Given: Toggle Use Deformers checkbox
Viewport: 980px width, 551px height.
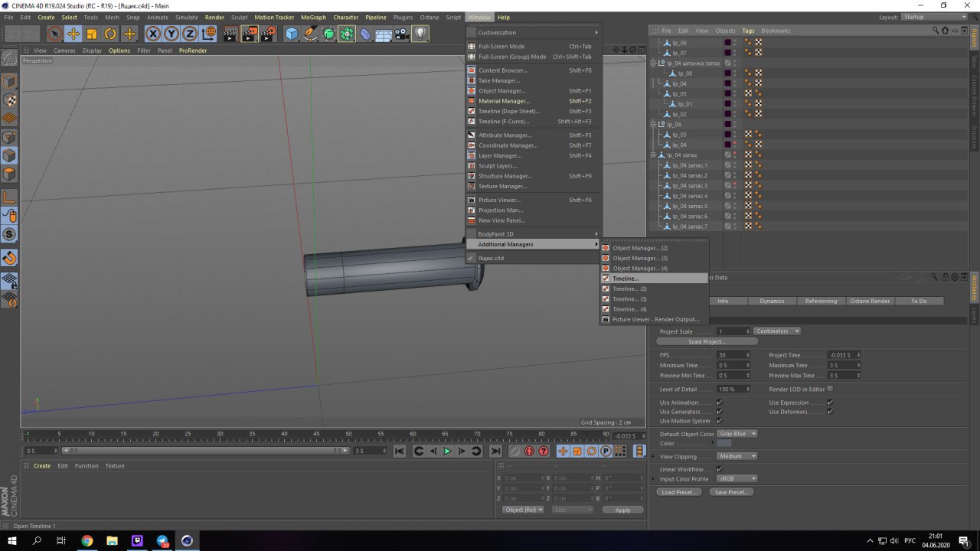Looking at the screenshot, I should (830, 412).
